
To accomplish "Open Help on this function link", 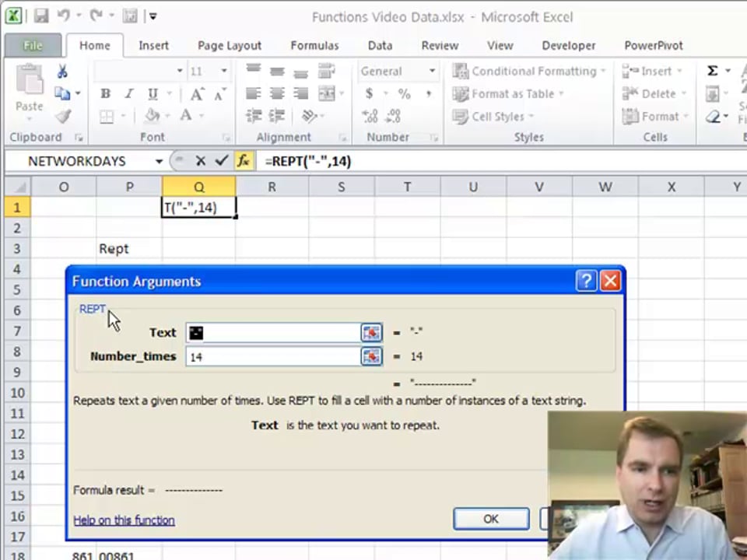I will [x=124, y=520].
